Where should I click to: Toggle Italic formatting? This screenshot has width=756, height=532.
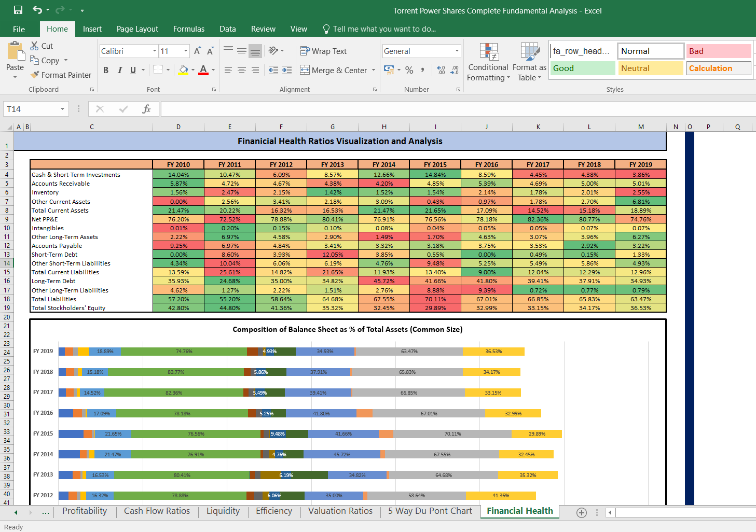119,69
